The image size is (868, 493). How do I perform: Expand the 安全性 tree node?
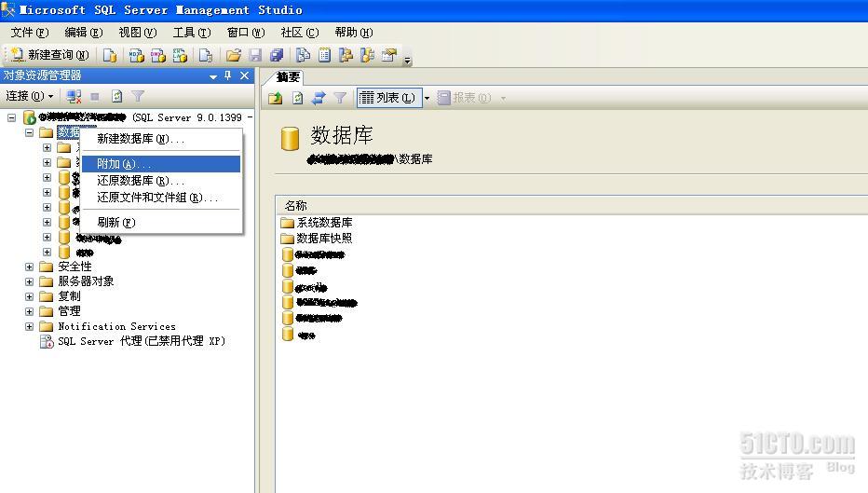[x=30, y=267]
